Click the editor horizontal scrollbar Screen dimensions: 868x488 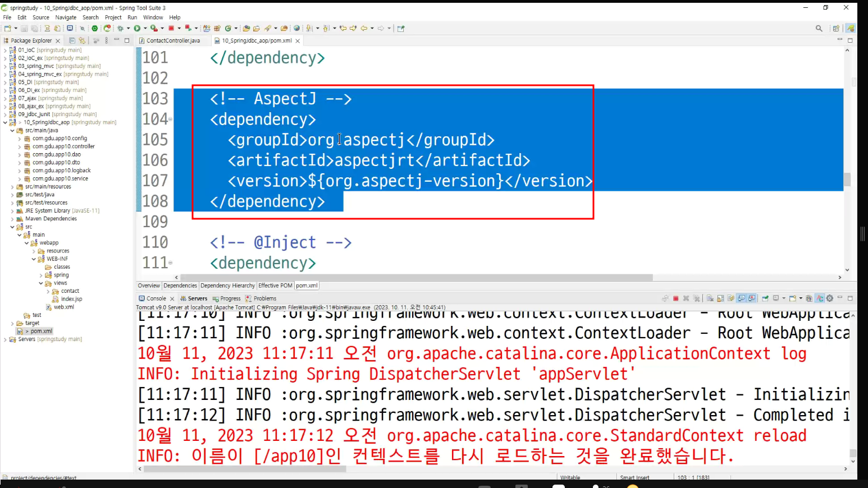pos(415,277)
